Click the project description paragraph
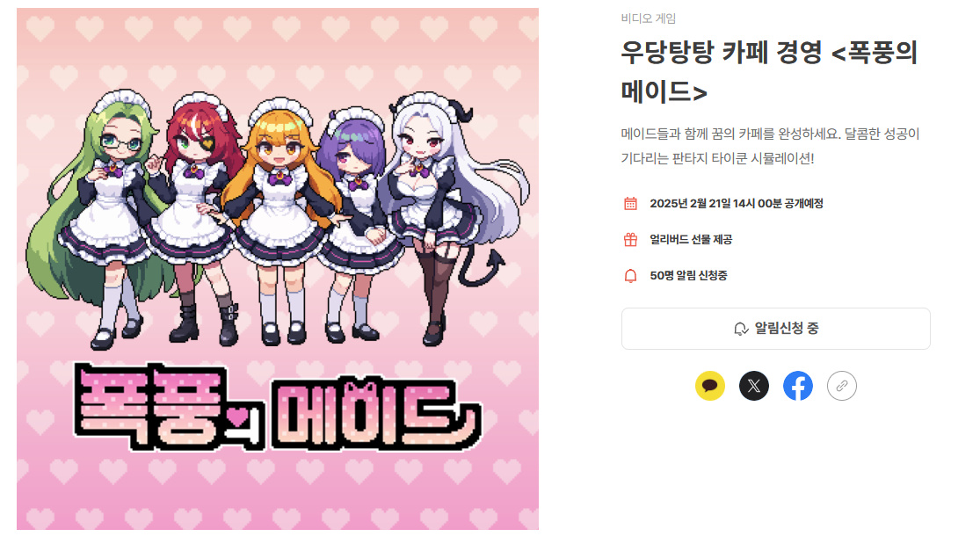Viewport: 980px width, 544px height. [x=770, y=146]
